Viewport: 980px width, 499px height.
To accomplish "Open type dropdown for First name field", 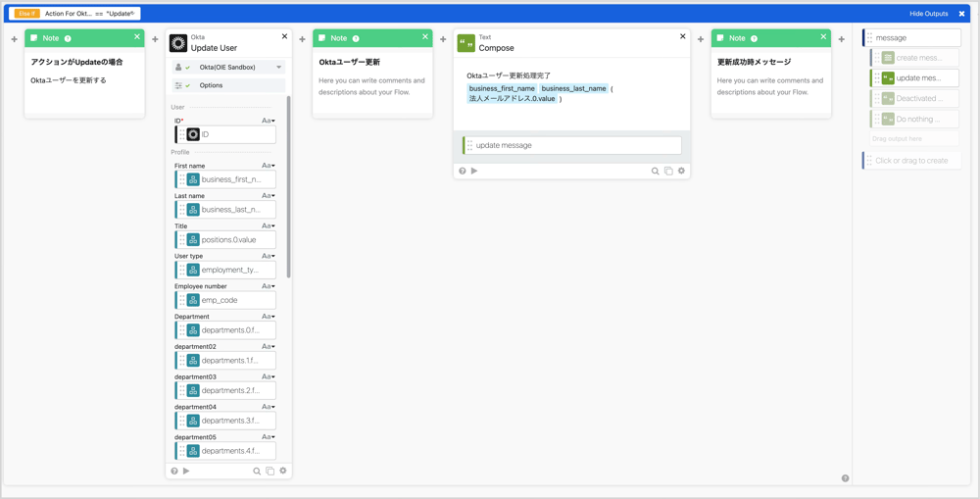I will pos(268,167).
